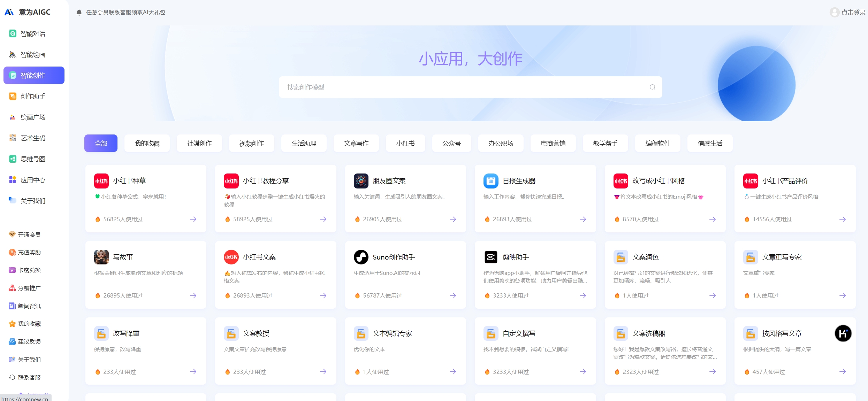Select the 编程软件 category tab
The height and width of the screenshot is (401, 868).
pyautogui.click(x=657, y=143)
